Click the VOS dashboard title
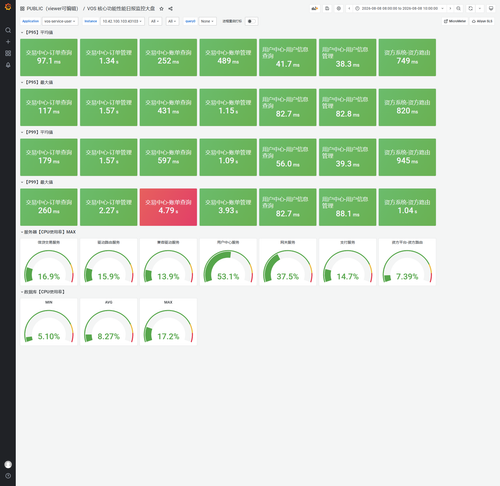This screenshot has height=486, width=500. pos(121,9)
